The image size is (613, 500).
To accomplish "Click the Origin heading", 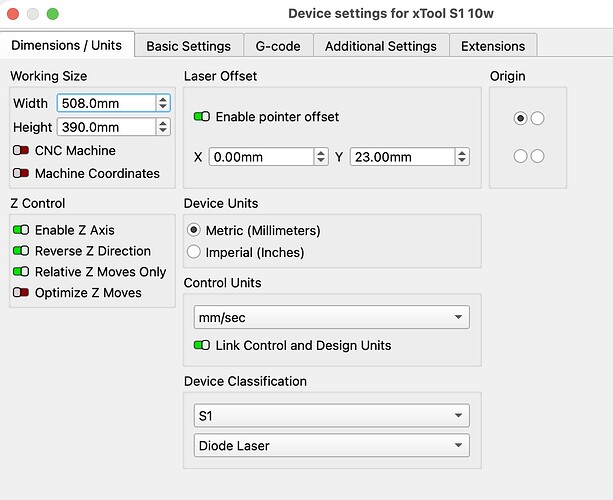I will [x=507, y=76].
